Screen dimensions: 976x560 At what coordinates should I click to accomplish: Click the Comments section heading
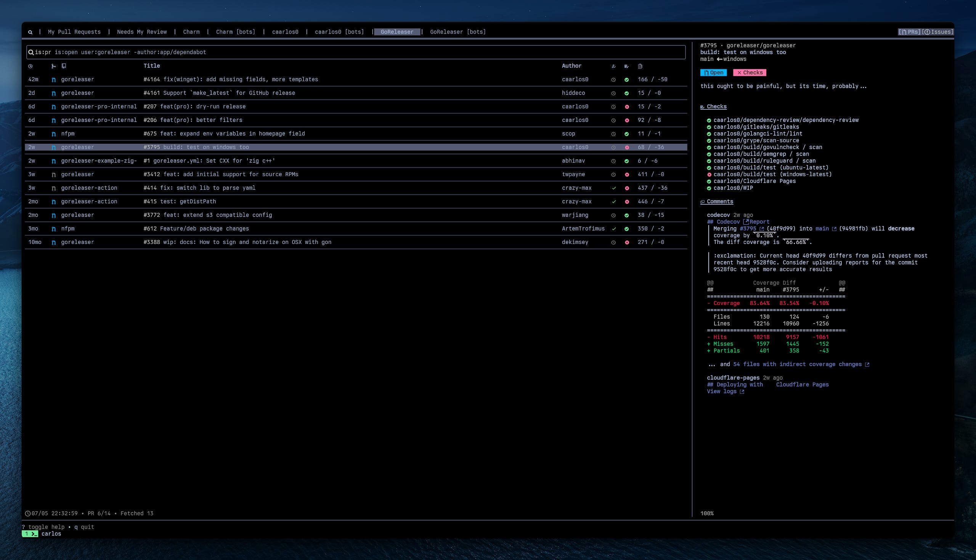click(716, 202)
